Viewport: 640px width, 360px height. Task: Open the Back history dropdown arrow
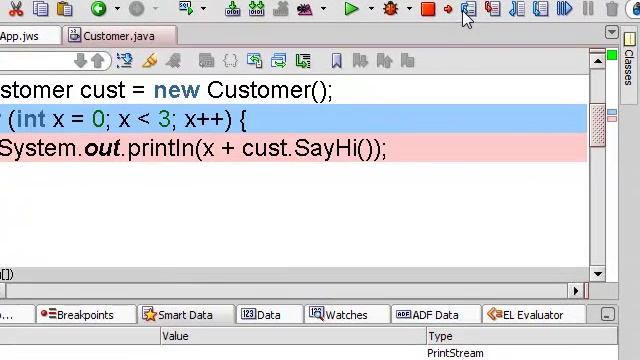tap(117, 9)
